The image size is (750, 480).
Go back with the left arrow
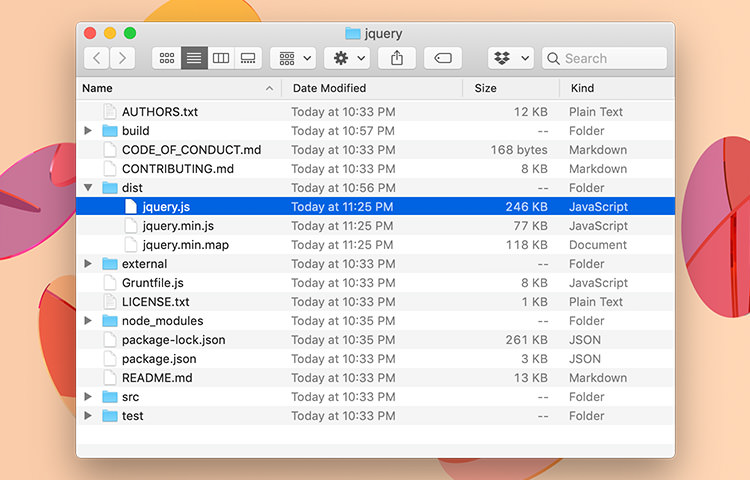click(97, 58)
